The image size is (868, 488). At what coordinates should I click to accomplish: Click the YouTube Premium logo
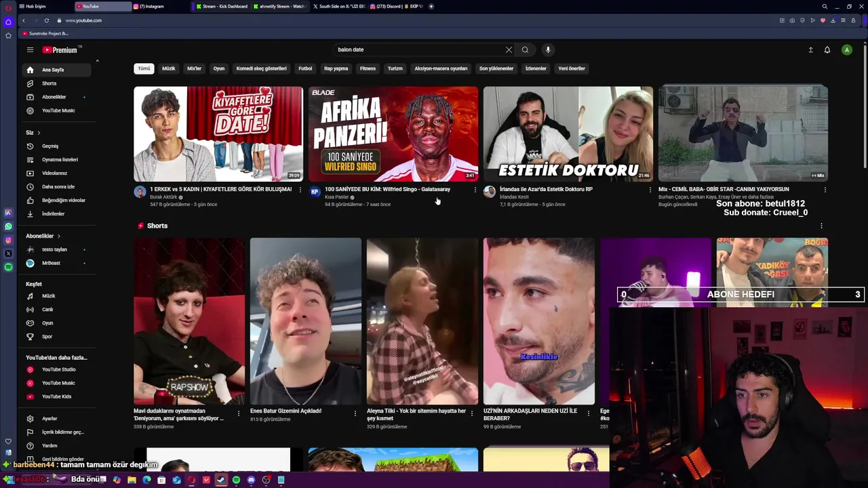click(x=61, y=49)
